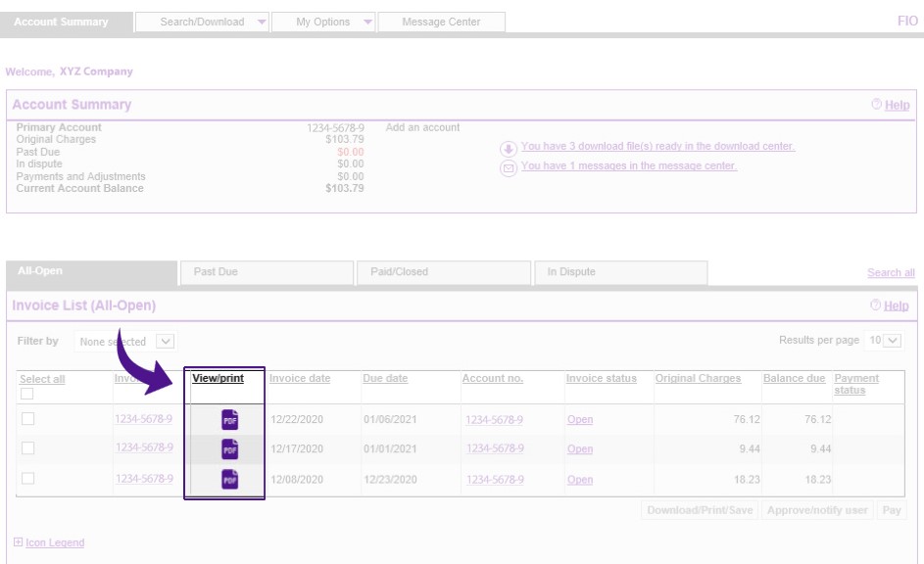Image resolution: width=924 pixels, height=564 pixels.
Task: Click the red Past Due amount $0.00
Action: tap(351, 152)
